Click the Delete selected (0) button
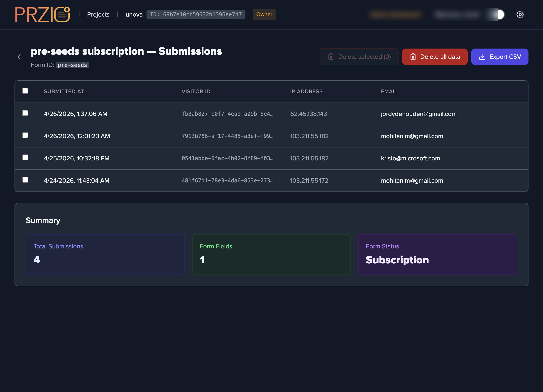 359,57
